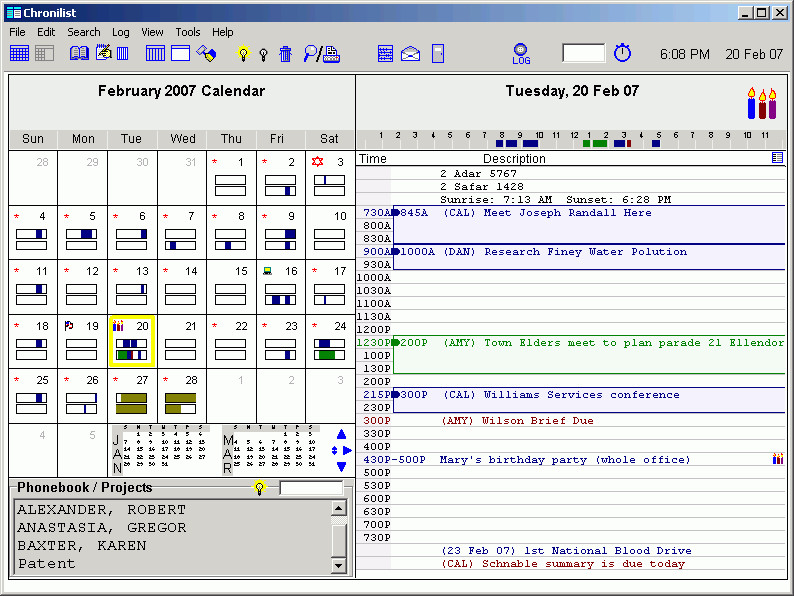
Task: Click the candles icon beside date header
Action: [x=761, y=104]
